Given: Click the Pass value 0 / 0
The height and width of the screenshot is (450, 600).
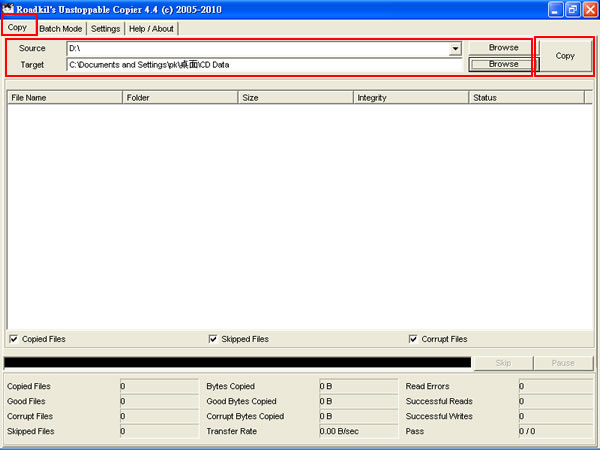Looking at the screenshot, I should tap(556, 431).
